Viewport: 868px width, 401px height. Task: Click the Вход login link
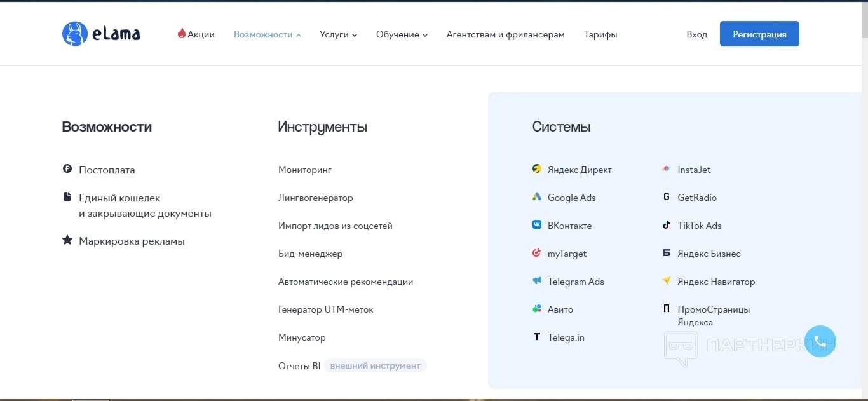tap(696, 34)
